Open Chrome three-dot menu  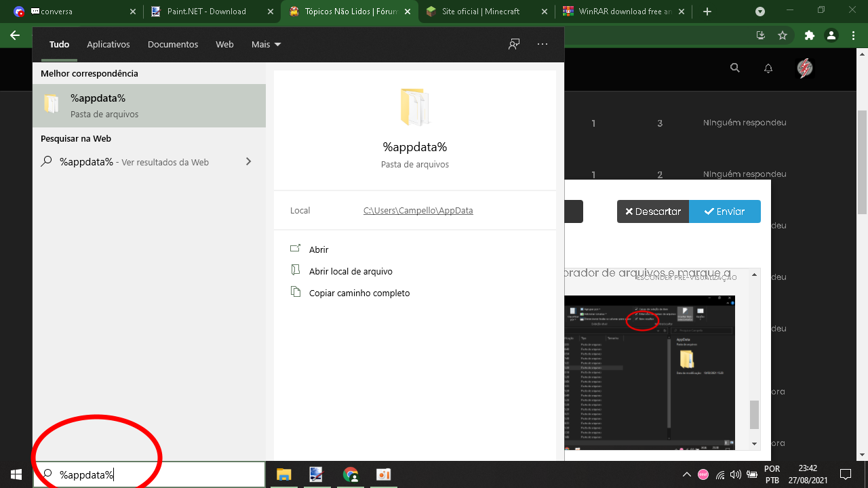pyautogui.click(x=853, y=35)
